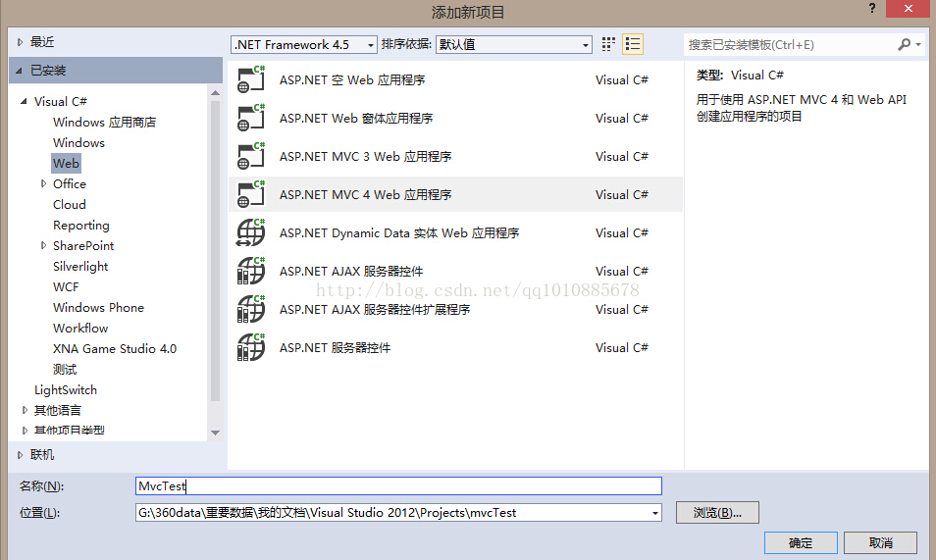Expand the 其他项目类型 tree node
This screenshot has height=560, width=936.
click(25, 431)
